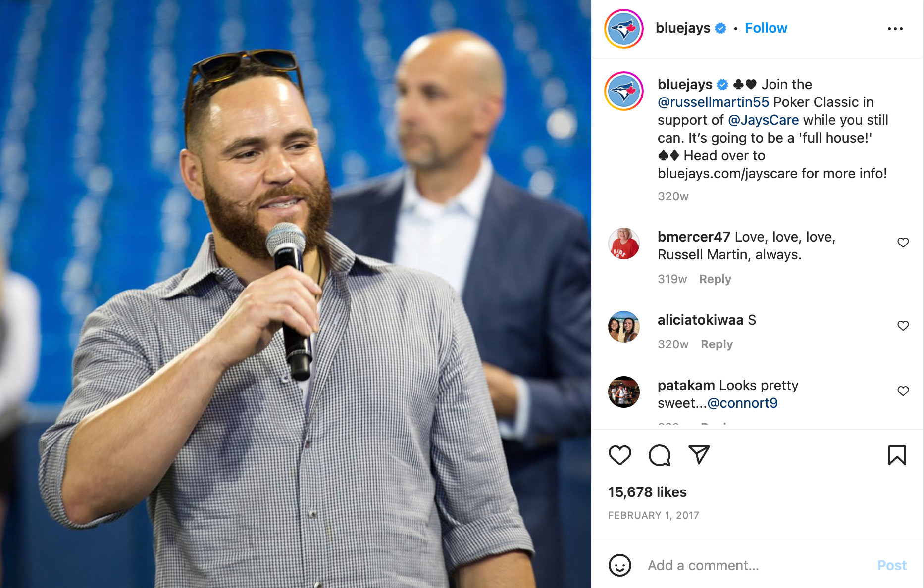This screenshot has width=924, height=588.
Task: Open the @JaysCare mention link
Action: pyautogui.click(x=763, y=120)
